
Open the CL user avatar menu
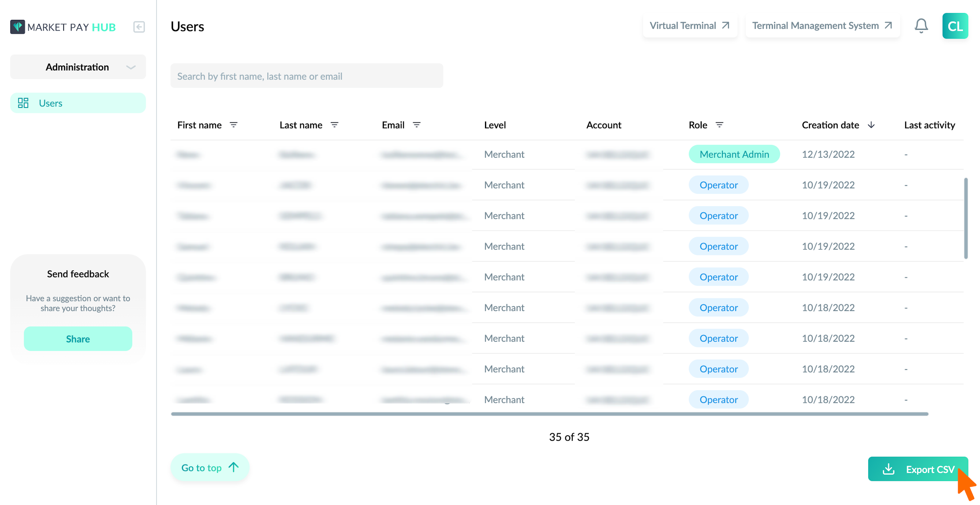(x=954, y=26)
